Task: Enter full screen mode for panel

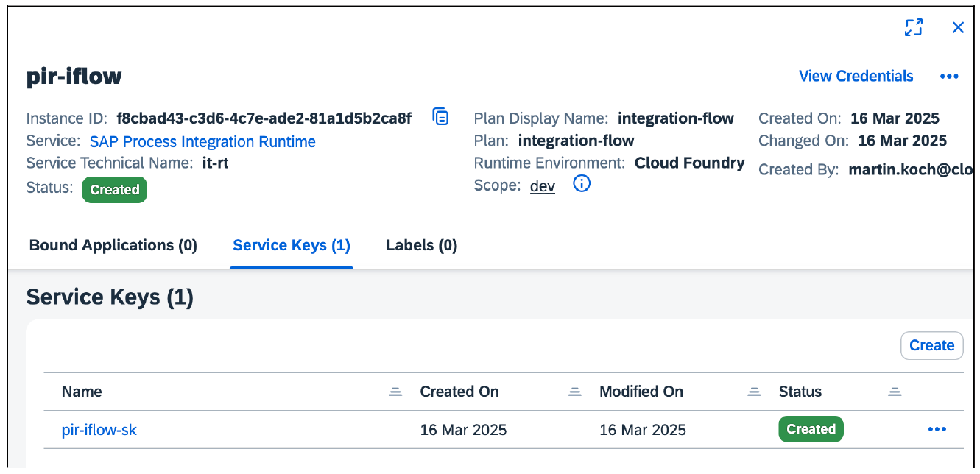Action: click(x=913, y=28)
